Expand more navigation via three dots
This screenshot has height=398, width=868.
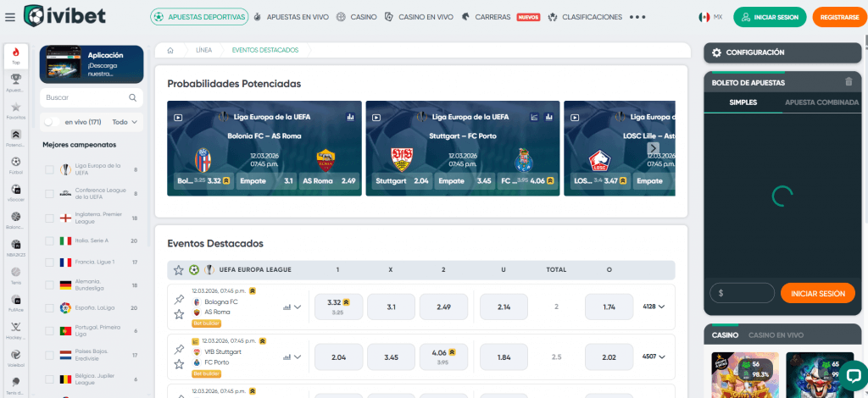click(x=637, y=17)
